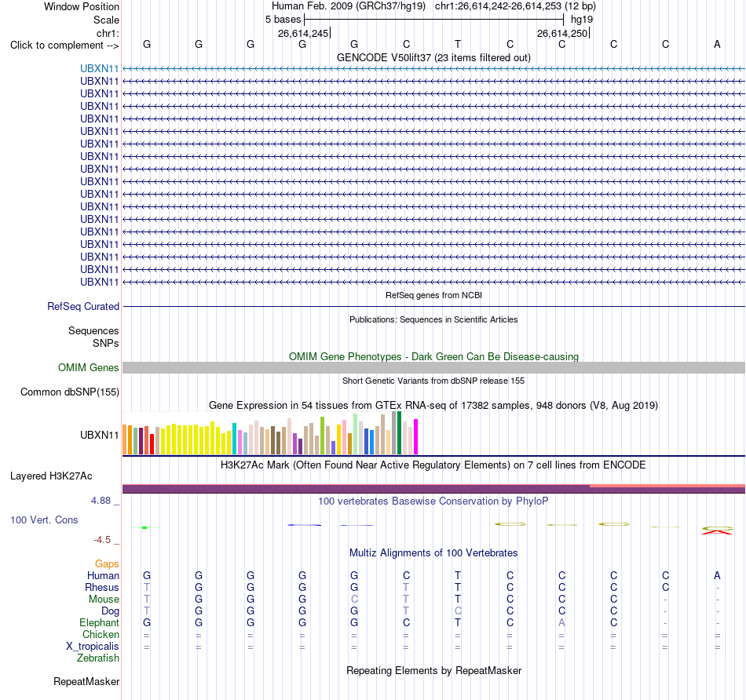This screenshot has width=746, height=700.
Task: Click the UBXN11 label beside the GTEx bars
Action: click(99, 435)
